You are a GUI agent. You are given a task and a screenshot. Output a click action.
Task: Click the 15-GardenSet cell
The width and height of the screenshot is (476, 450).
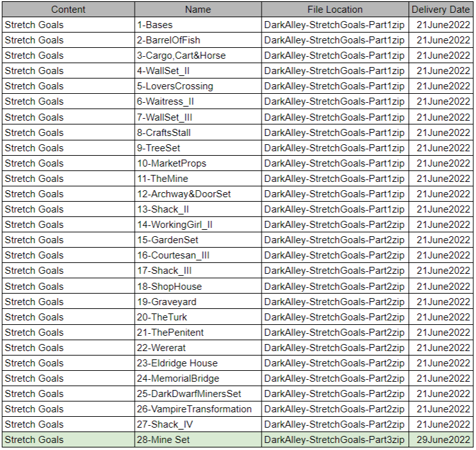pyautogui.click(x=198, y=240)
